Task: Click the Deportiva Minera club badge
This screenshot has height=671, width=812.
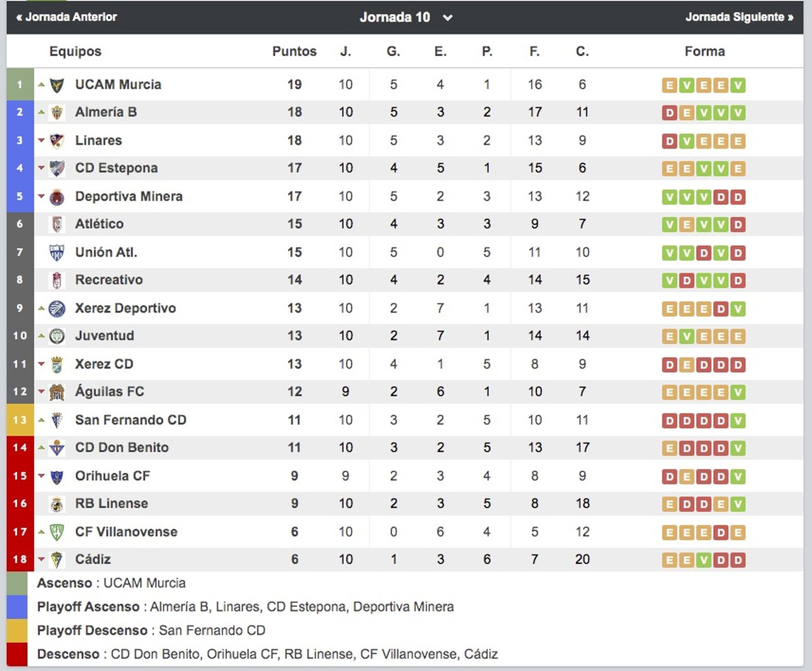Action: pos(57,196)
